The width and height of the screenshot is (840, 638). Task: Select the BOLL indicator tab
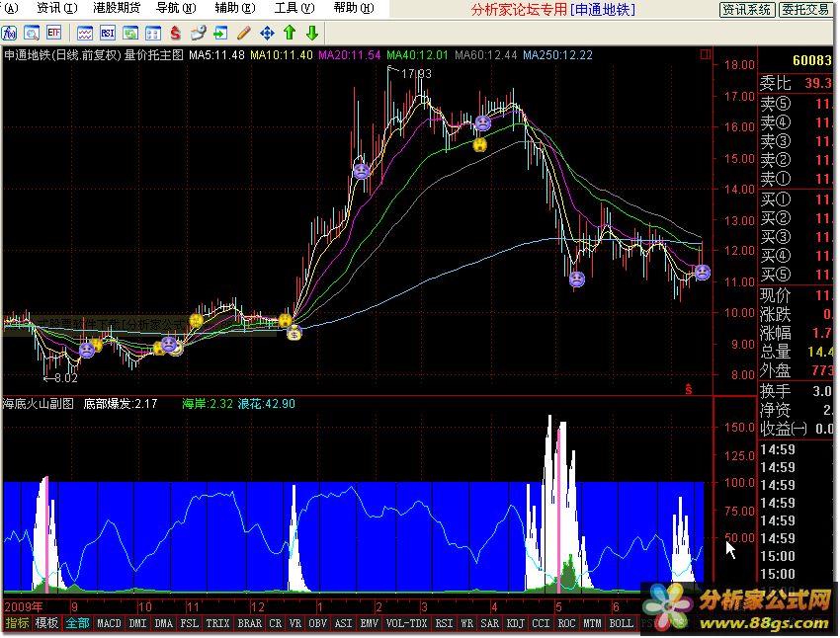click(622, 623)
